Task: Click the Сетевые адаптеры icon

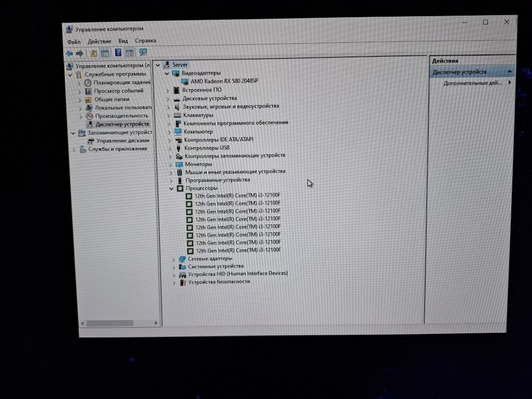Action: click(182, 259)
